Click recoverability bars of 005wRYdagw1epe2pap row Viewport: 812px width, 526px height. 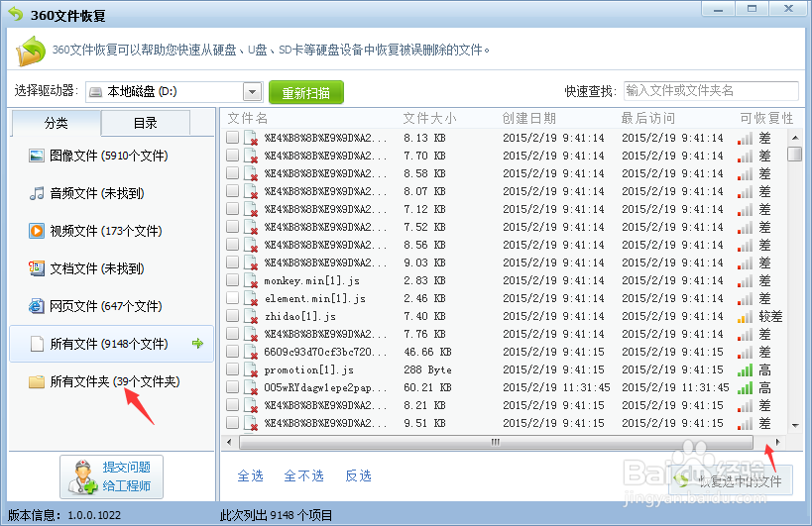(746, 388)
